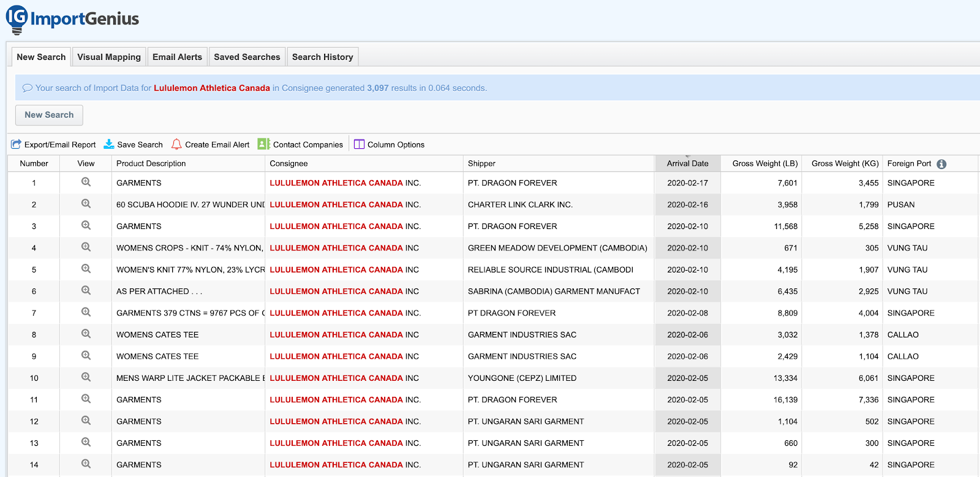Select shipper RELIABLE SOURCE INDUSTRIAL (CAMBODI

pos(551,269)
